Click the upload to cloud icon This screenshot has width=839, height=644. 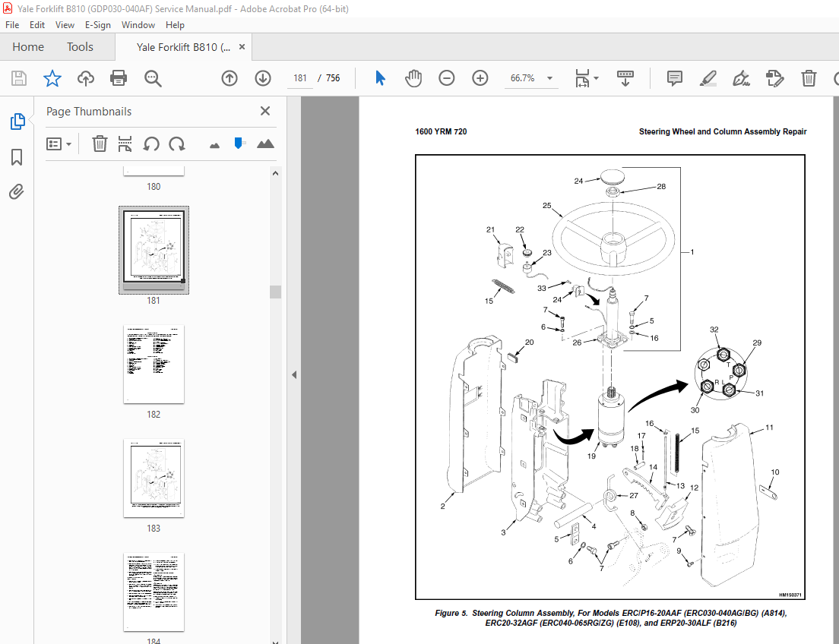[x=86, y=78]
